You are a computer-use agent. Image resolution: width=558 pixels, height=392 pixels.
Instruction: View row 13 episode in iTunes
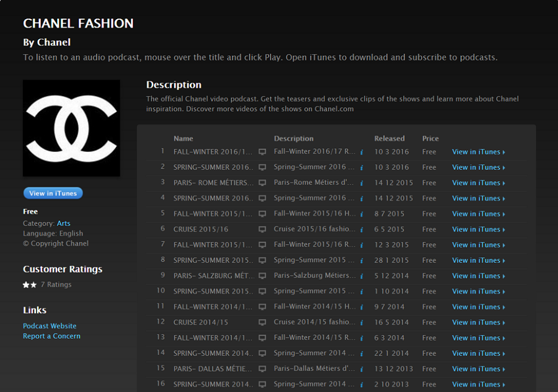[x=478, y=338]
